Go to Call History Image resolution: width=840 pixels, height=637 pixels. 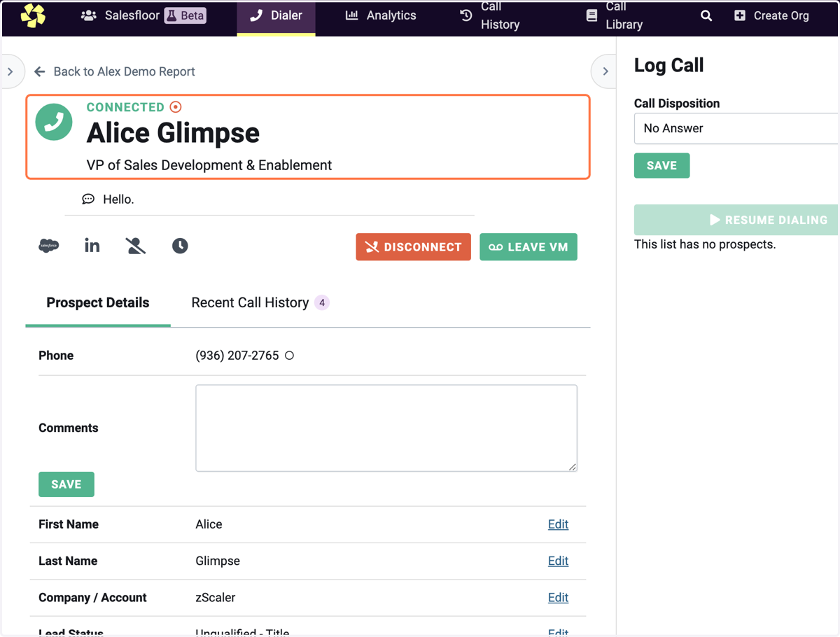tap(490, 15)
